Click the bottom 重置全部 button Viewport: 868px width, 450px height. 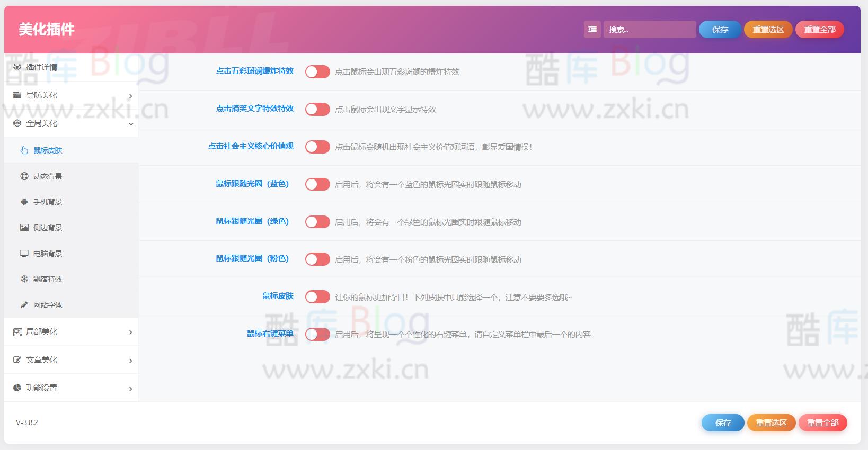823,423
